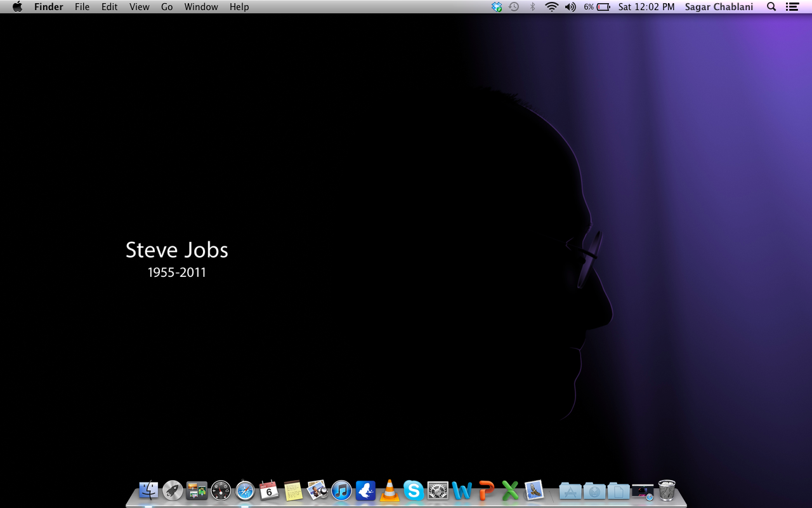Open the Trash in the Dock
The height and width of the screenshot is (508, 812).
click(x=667, y=490)
